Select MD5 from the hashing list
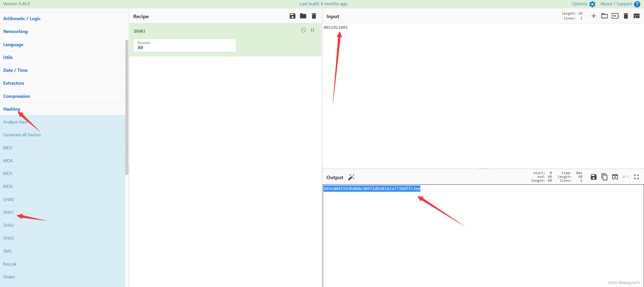Viewport: 644px width, 287px height. pos(8,173)
